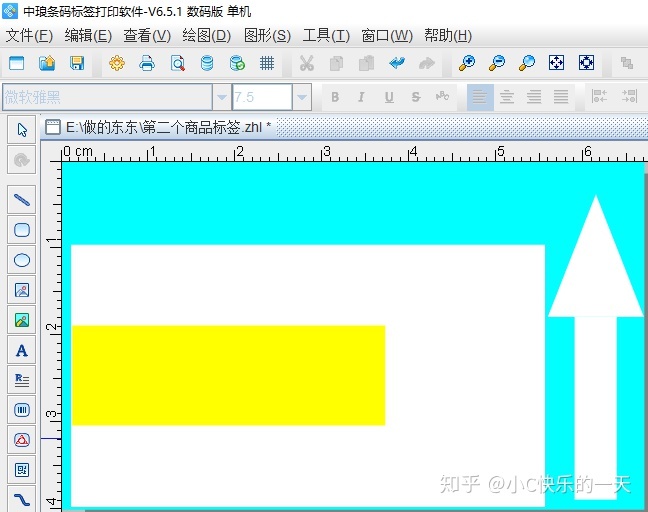Expand the font size dropdown arrow
The height and width of the screenshot is (512, 648).
302,97
